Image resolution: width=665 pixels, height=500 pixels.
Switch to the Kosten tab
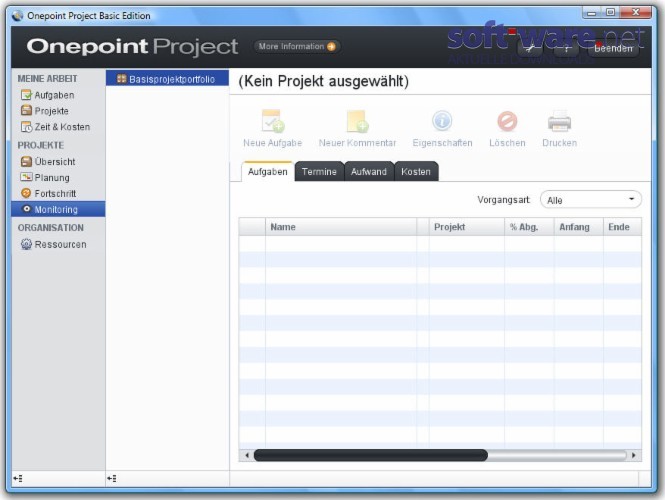coord(416,172)
